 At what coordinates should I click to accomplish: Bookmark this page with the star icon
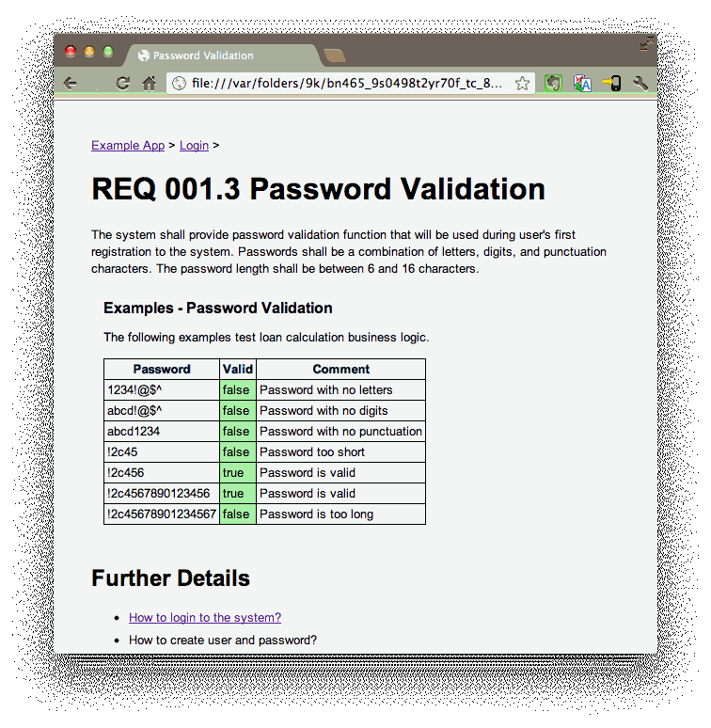point(522,84)
